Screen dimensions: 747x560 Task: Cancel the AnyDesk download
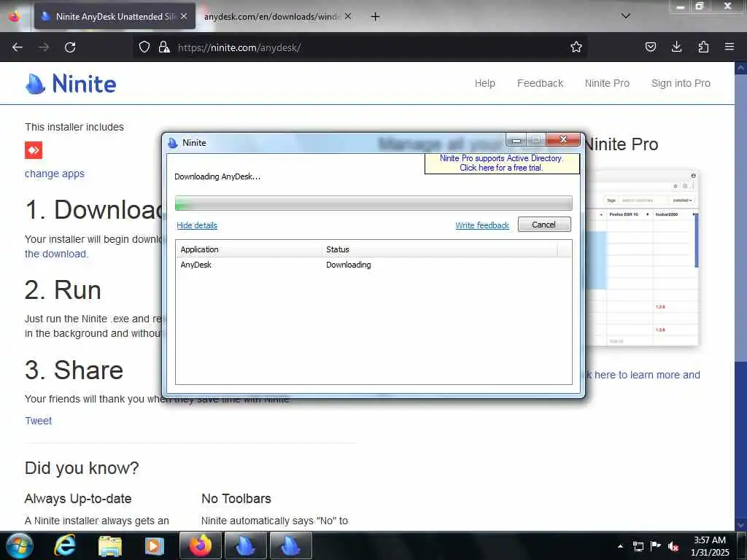[x=544, y=225]
